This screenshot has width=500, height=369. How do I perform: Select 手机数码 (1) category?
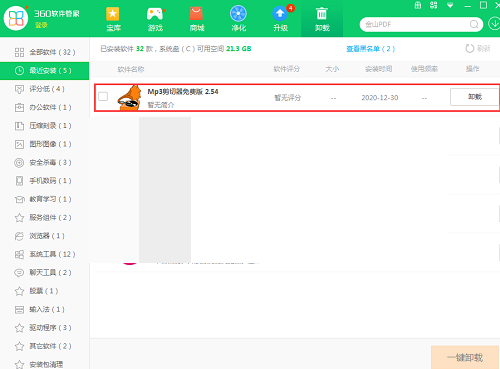pos(44,181)
